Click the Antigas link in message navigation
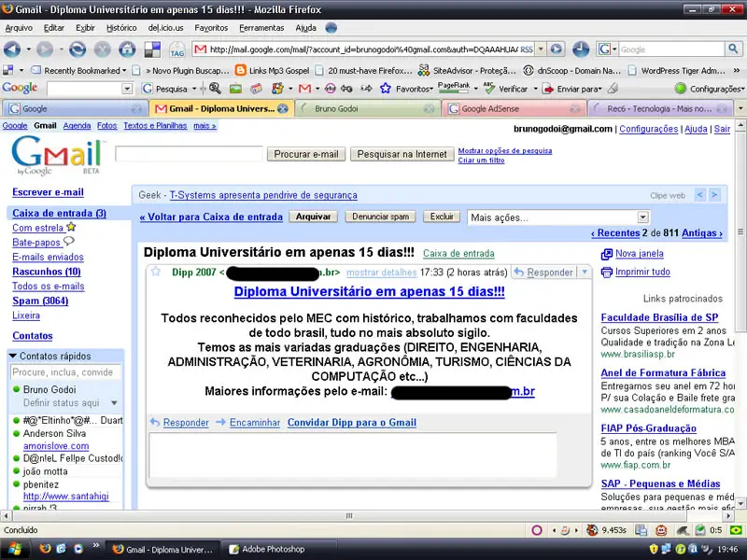Image resolution: width=747 pixels, height=560 pixels. [x=702, y=232]
